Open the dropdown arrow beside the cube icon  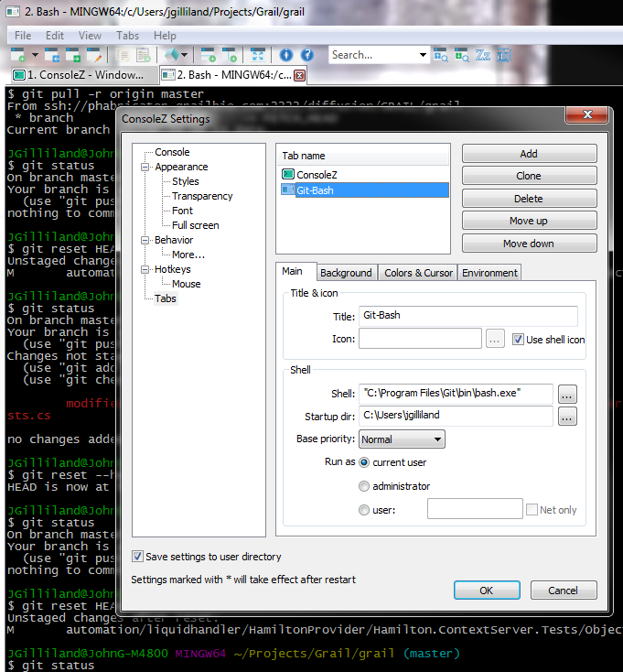click(x=185, y=55)
